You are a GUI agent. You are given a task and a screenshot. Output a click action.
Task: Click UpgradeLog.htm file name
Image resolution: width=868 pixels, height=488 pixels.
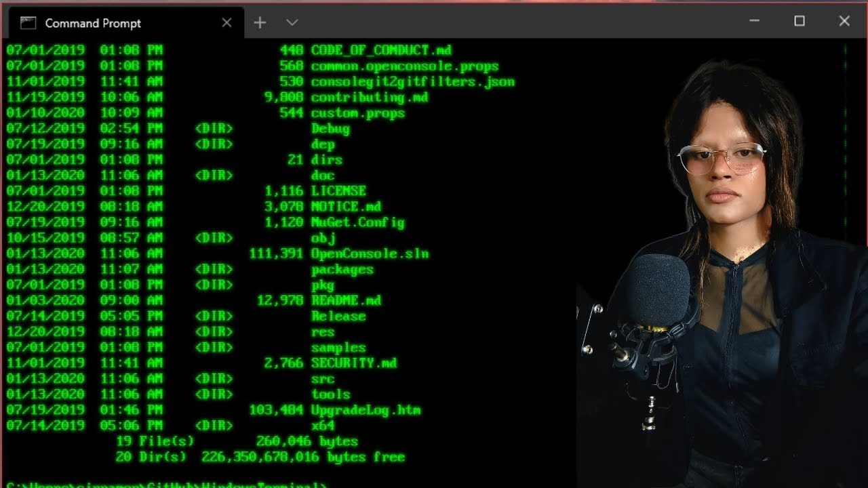[x=366, y=410]
